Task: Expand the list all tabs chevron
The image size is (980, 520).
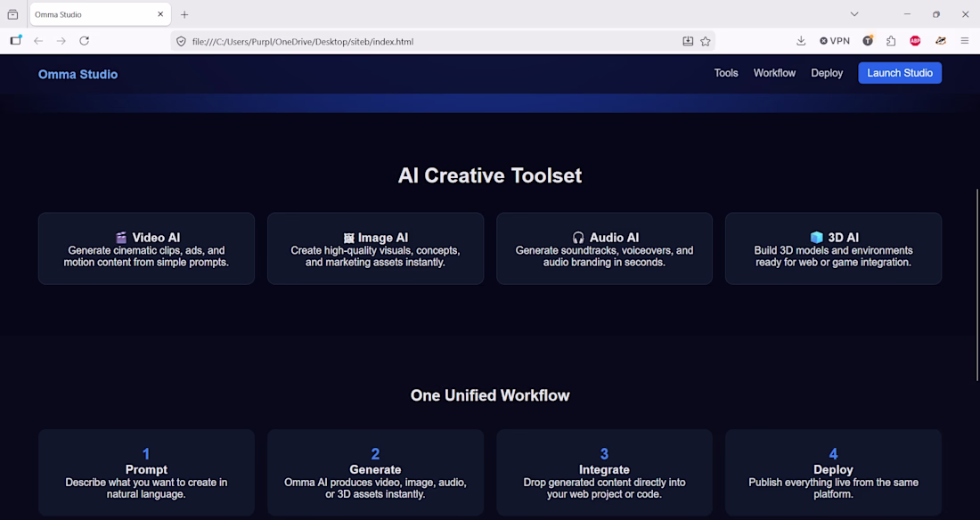Action: click(x=854, y=14)
